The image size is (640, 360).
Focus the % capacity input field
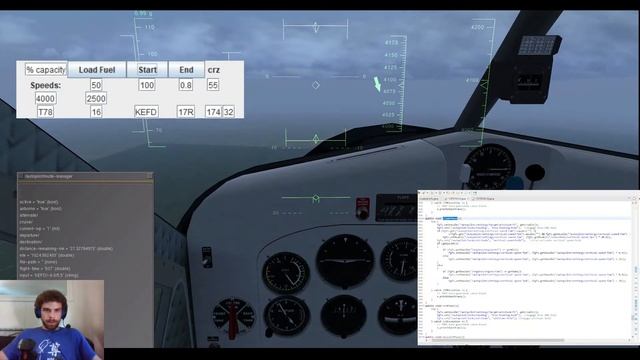[x=46, y=70]
